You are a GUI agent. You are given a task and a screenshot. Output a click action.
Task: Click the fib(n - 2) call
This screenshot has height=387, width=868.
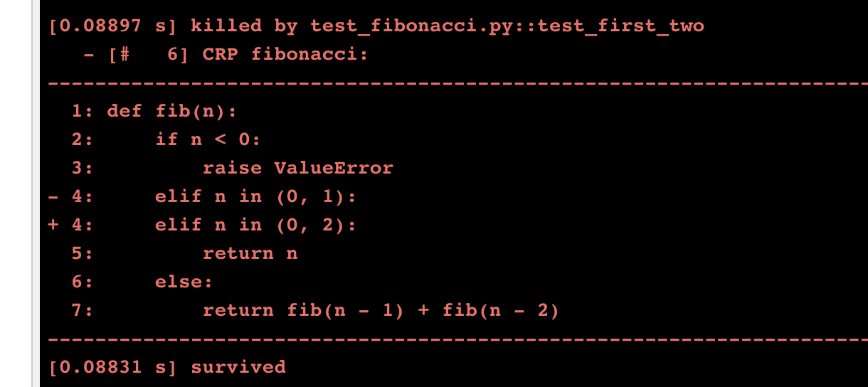(x=501, y=310)
